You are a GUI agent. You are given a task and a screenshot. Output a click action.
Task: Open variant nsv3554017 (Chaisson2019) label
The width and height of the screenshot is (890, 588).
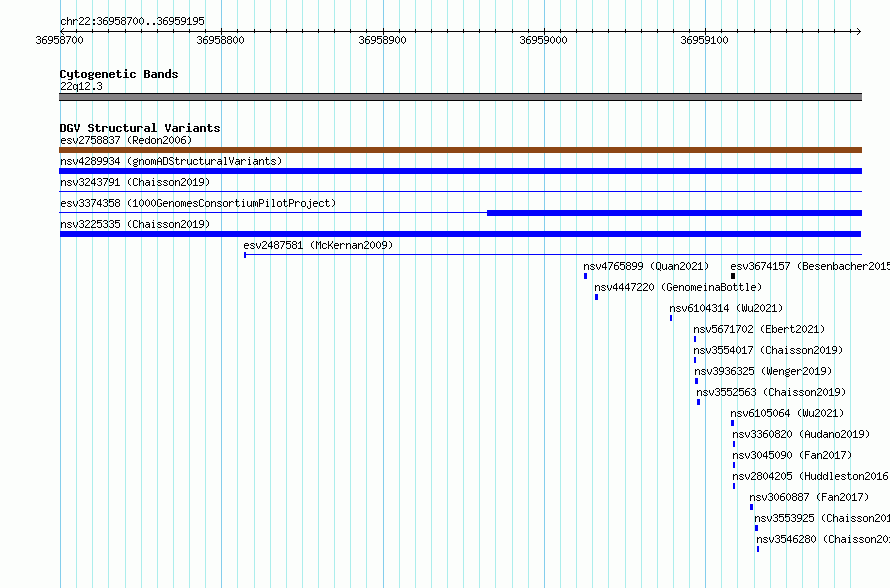click(x=769, y=350)
